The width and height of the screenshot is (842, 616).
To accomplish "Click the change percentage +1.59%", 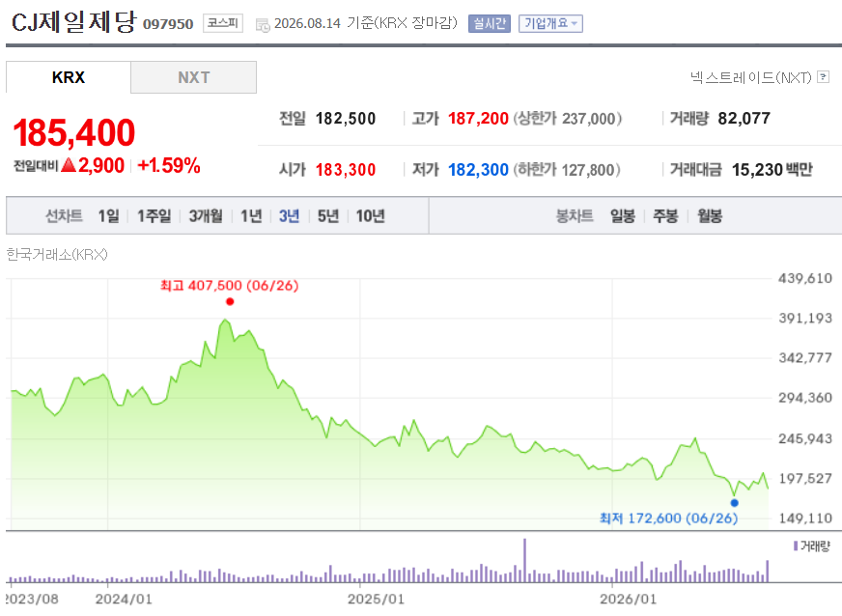I will pyautogui.click(x=169, y=165).
